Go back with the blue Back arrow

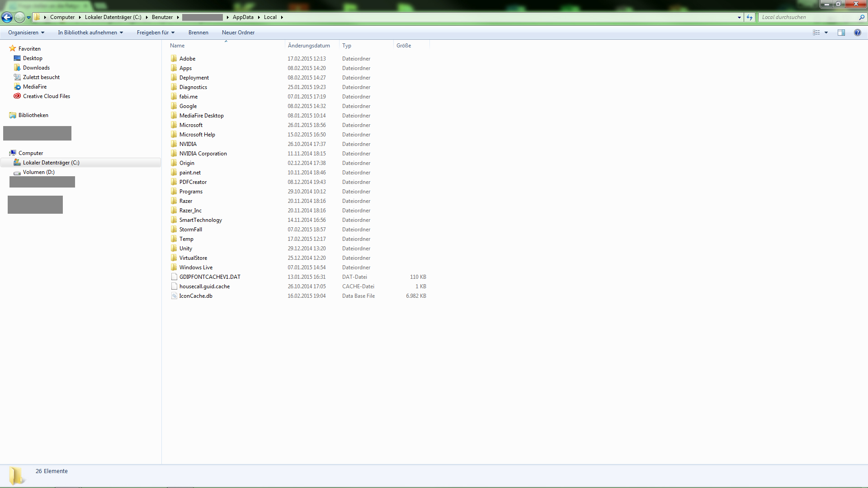point(7,17)
